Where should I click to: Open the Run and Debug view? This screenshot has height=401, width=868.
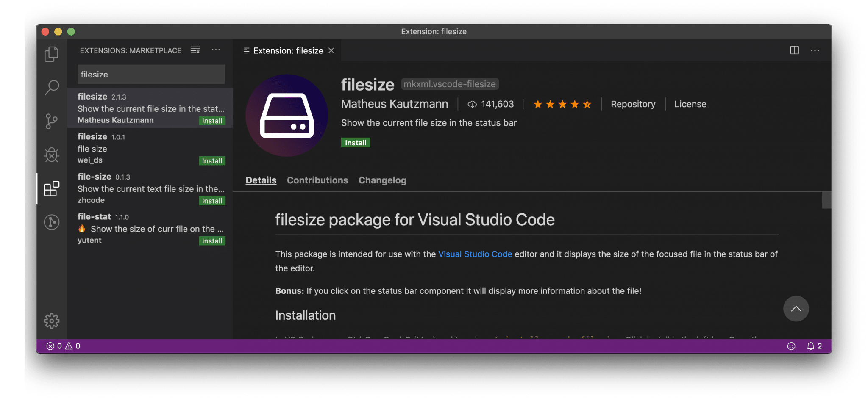(x=51, y=155)
